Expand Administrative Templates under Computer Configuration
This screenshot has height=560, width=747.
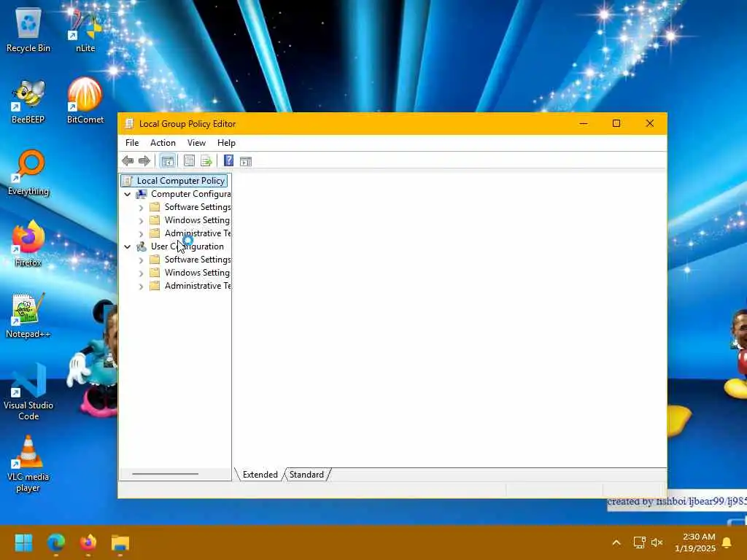coord(141,234)
